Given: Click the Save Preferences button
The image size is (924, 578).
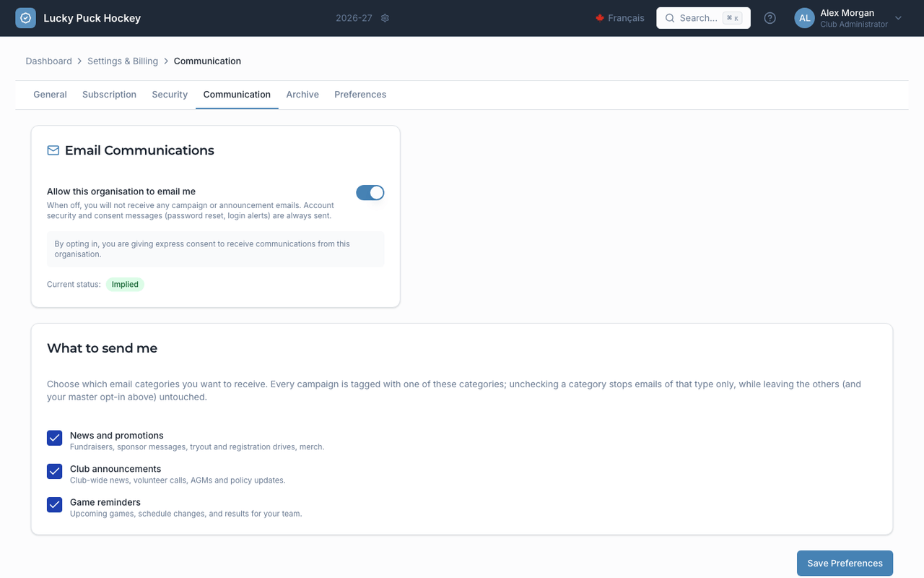Looking at the screenshot, I should click(845, 564).
